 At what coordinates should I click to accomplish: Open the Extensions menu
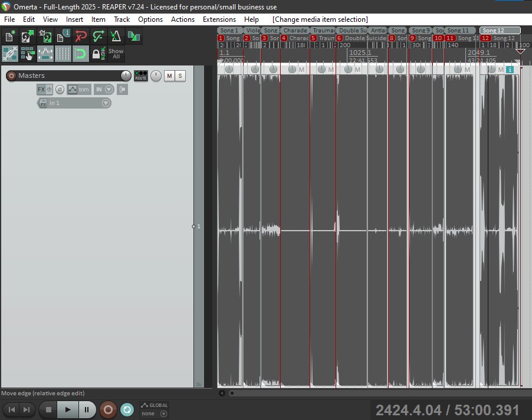pyautogui.click(x=219, y=19)
